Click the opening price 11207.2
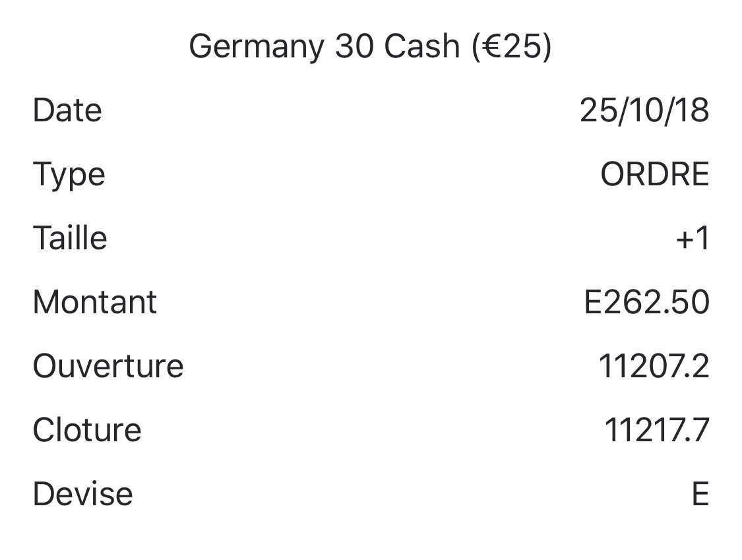 coord(653,366)
